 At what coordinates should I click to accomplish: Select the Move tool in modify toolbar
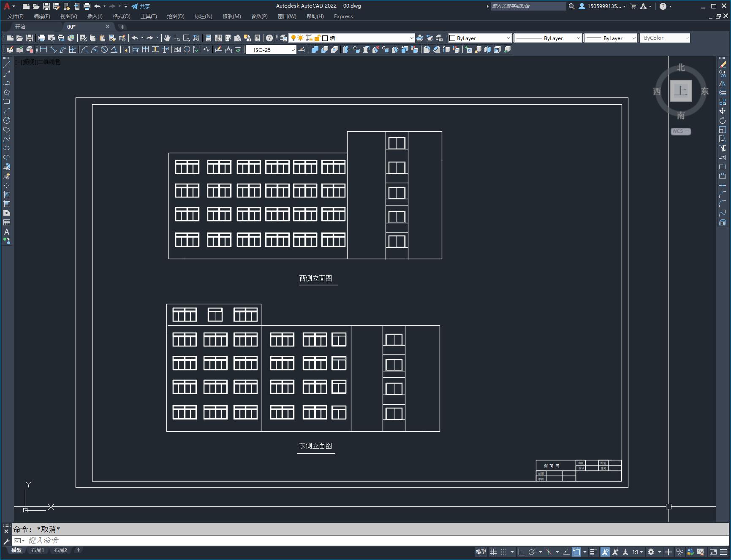click(723, 111)
